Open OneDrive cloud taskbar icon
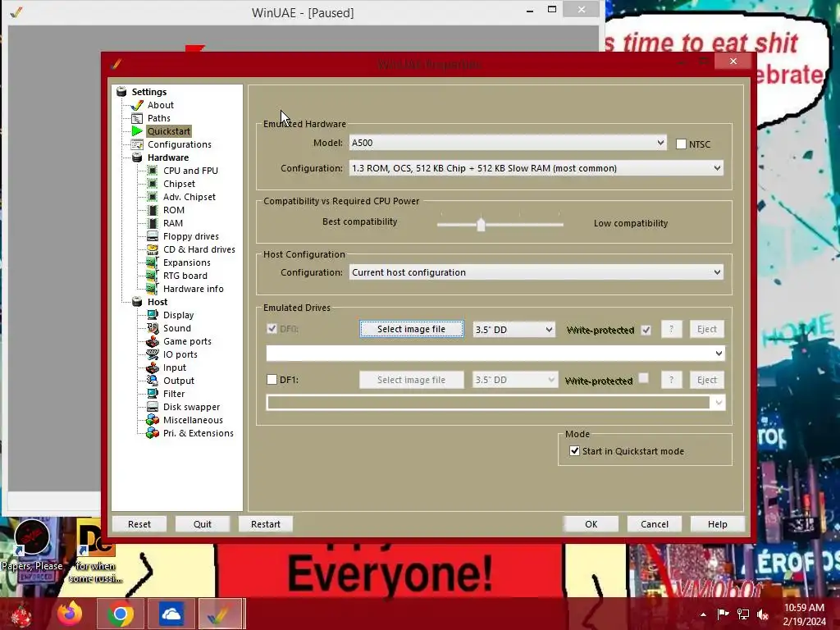The height and width of the screenshot is (630, 840). (171, 614)
